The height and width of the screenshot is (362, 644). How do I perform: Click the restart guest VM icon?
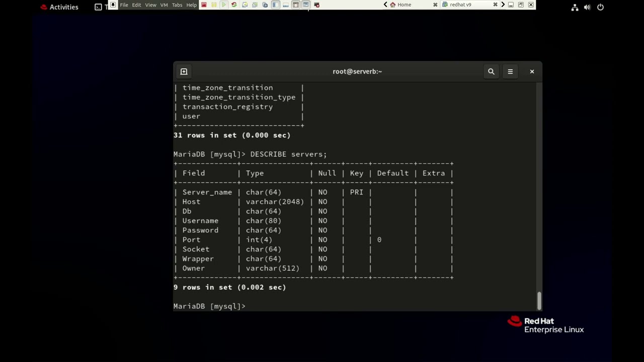coord(234,5)
